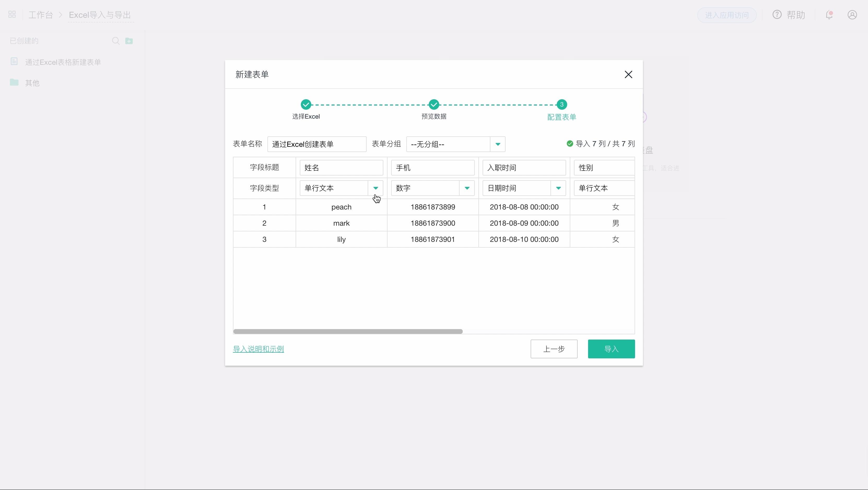Click the 选择Excel step checkmark circle
The width and height of the screenshot is (868, 490).
(x=306, y=104)
